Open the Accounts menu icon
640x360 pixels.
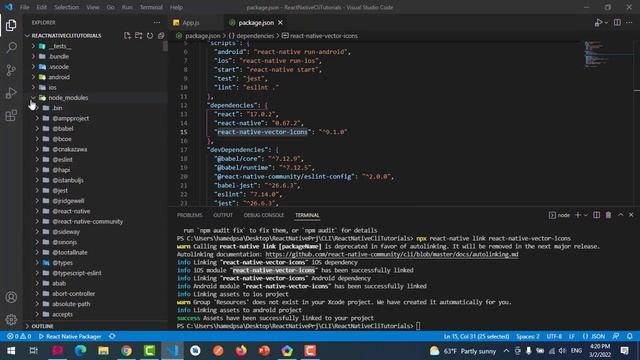11,297
